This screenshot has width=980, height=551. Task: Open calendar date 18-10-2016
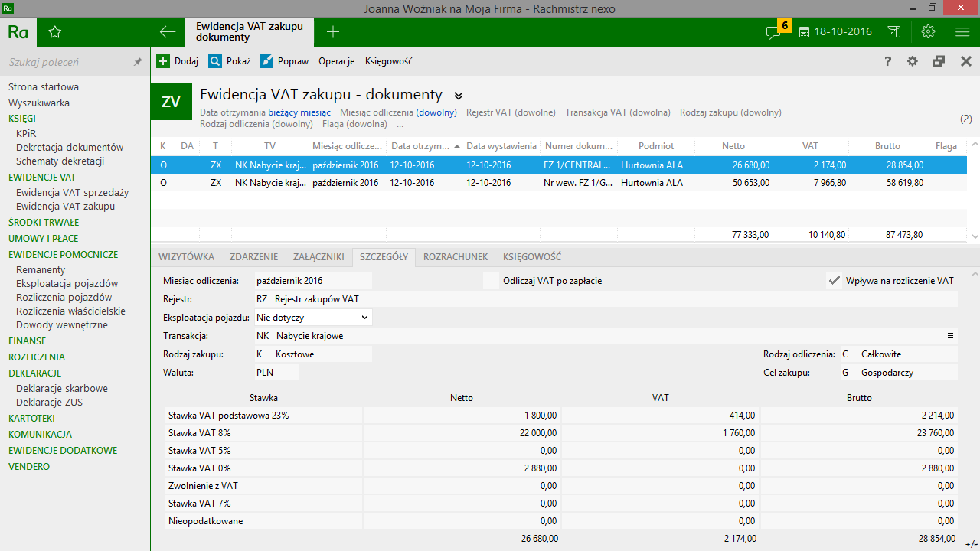click(835, 32)
